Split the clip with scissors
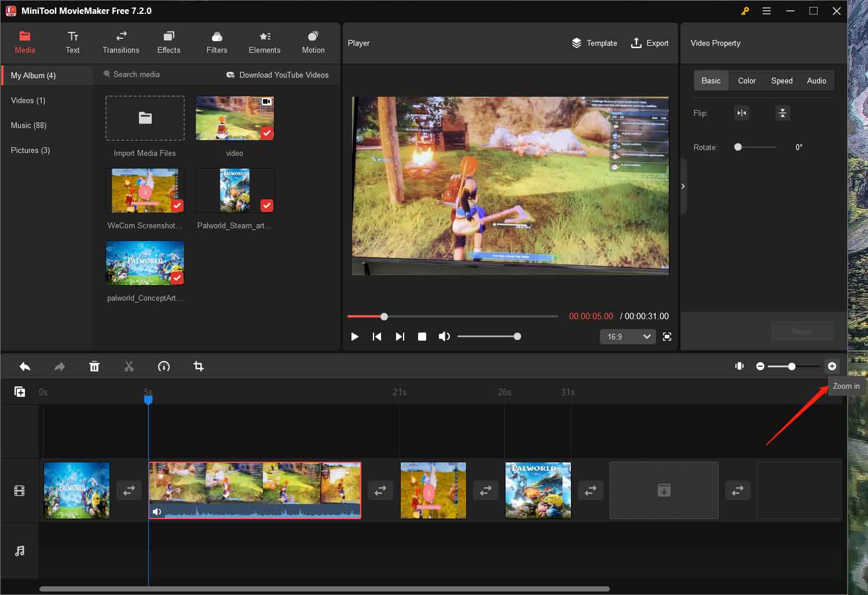This screenshot has width=868, height=595. [x=129, y=366]
